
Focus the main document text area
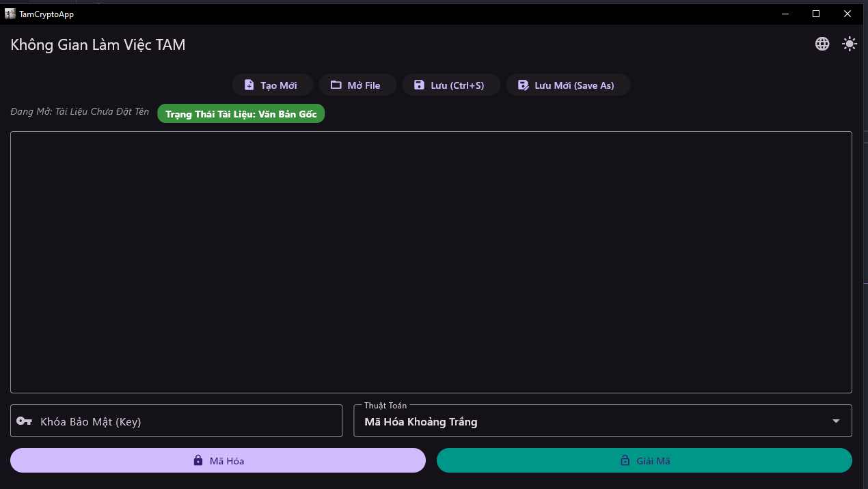[x=431, y=262]
